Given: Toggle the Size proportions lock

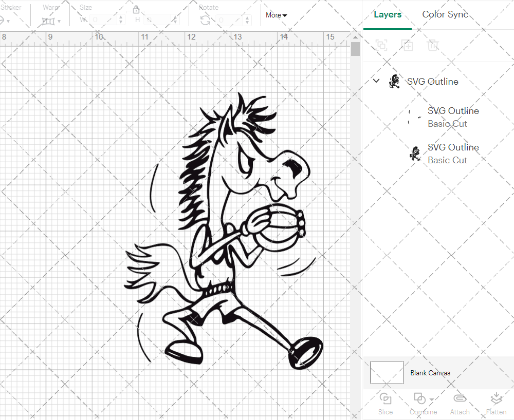Looking at the screenshot, I should (x=136, y=9).
